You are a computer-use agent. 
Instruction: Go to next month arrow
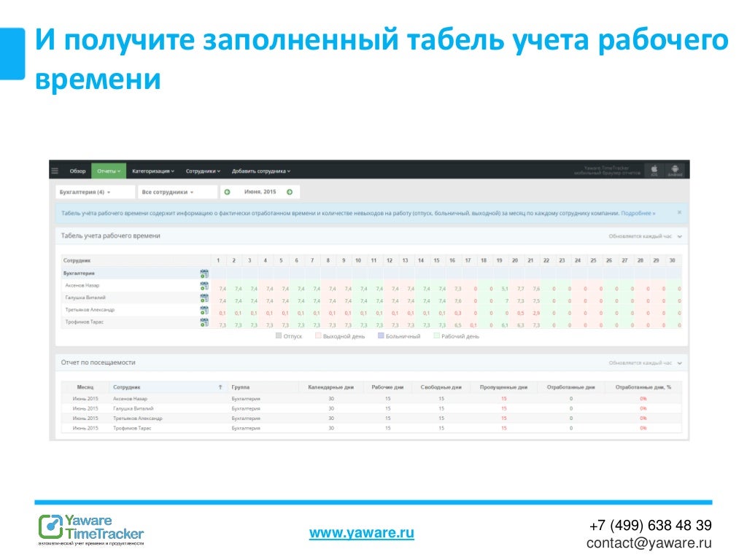[290, 192]
